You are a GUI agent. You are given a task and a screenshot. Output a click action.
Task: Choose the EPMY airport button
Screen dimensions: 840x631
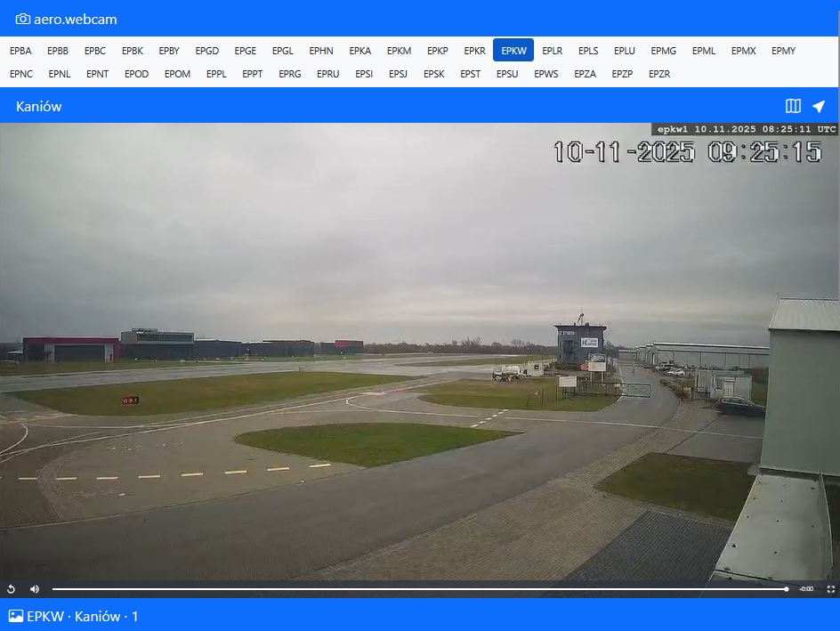coord(783,51)
